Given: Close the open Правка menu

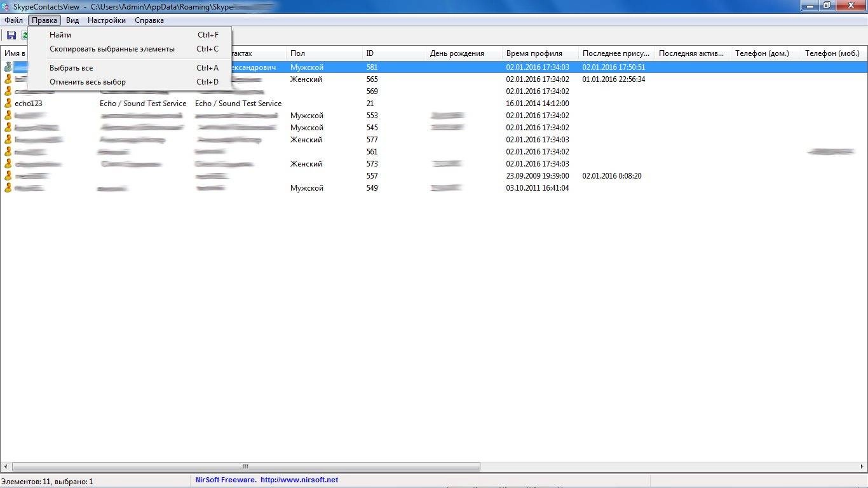Looking at the screenshot, I should 44,20.
